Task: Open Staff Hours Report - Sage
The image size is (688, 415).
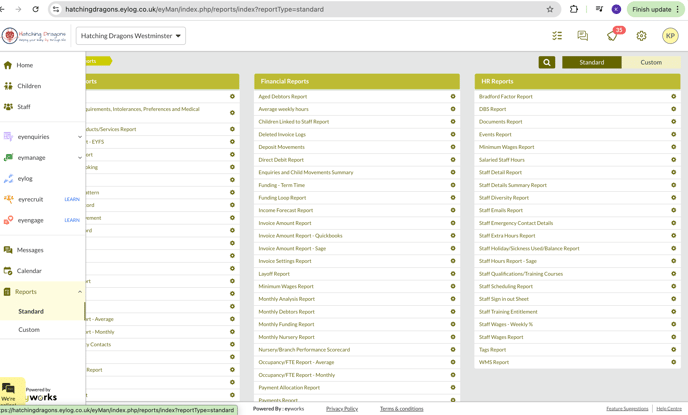Action: click(508, 261)
